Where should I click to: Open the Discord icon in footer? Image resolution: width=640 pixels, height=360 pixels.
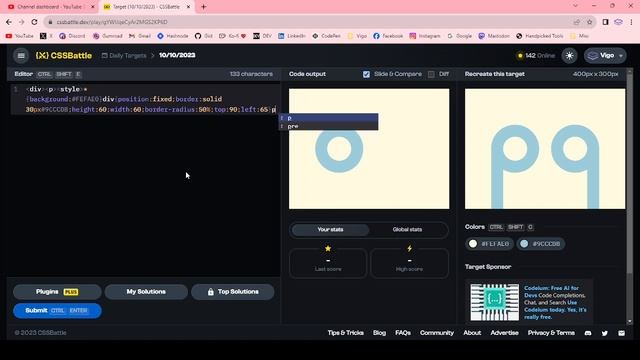pos(588,333)
